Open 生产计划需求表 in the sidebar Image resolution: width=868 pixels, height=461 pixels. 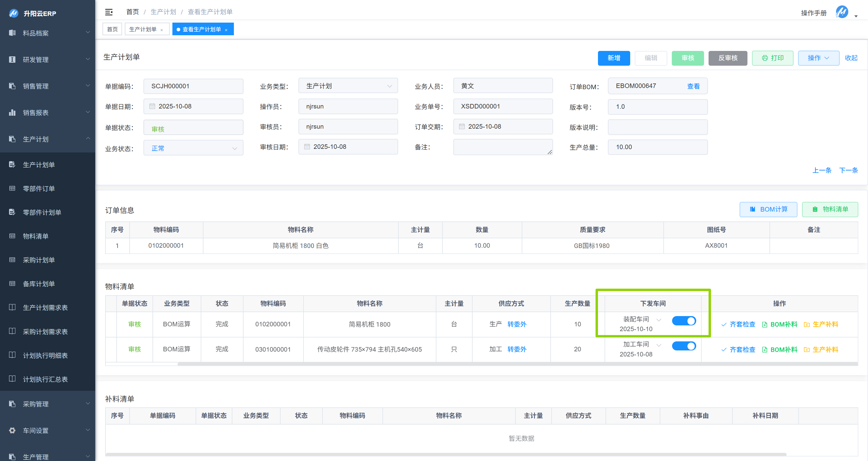pyautogui.click(x=45, y=307)
